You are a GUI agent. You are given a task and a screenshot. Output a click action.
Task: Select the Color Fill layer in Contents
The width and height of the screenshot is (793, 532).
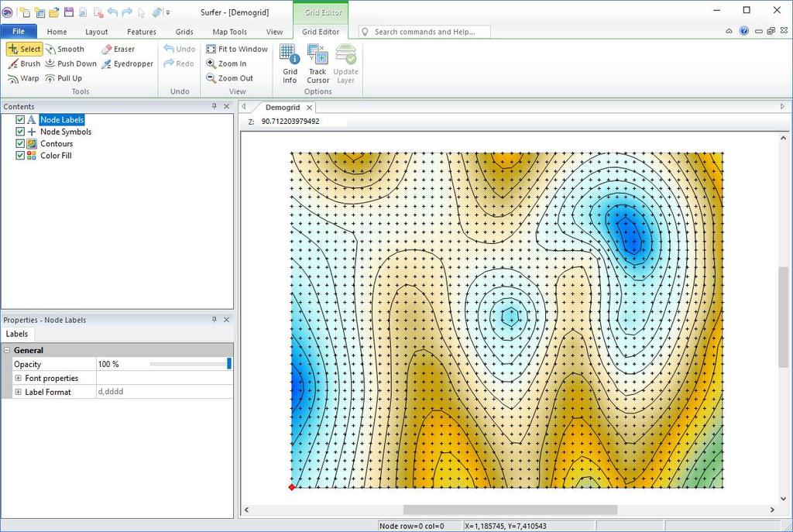56,156
